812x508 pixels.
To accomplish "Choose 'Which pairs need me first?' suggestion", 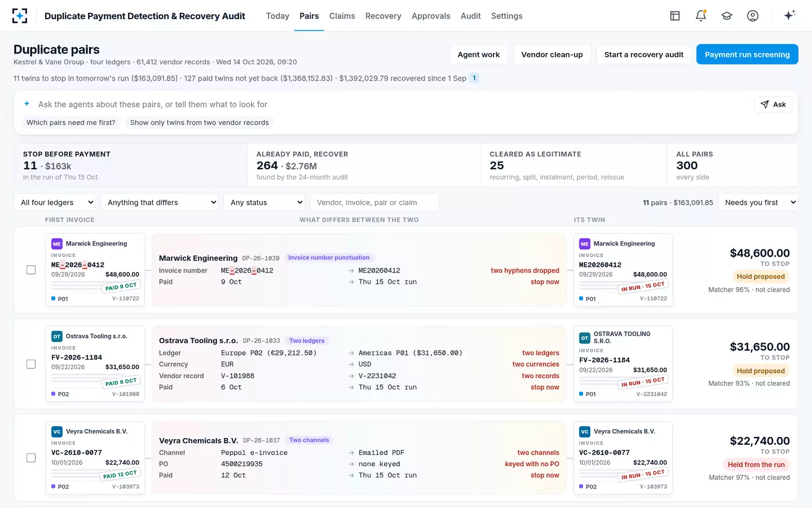I will (71, 122).
